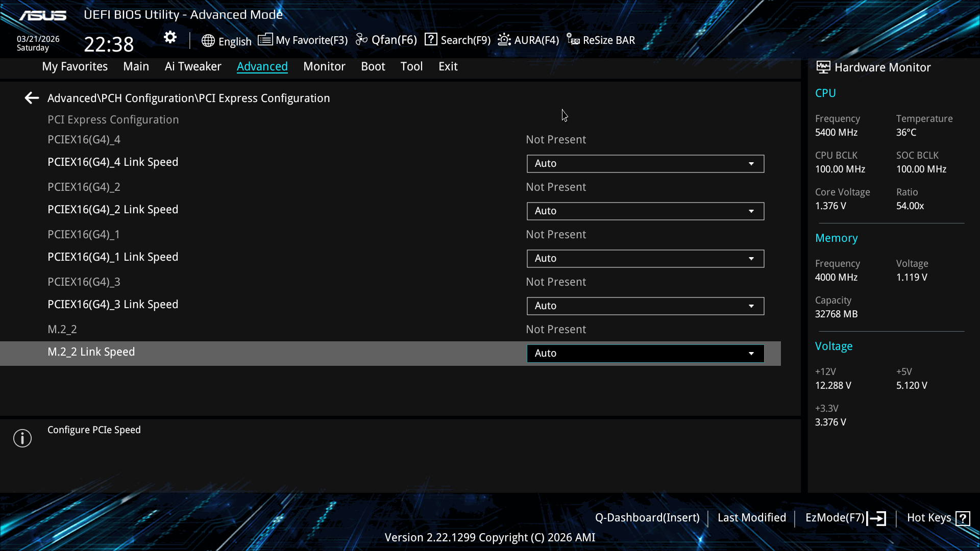Click the EzMode(F7) exit arrow icon
This screenshot has width=980, height=551.
coord(877,518)
